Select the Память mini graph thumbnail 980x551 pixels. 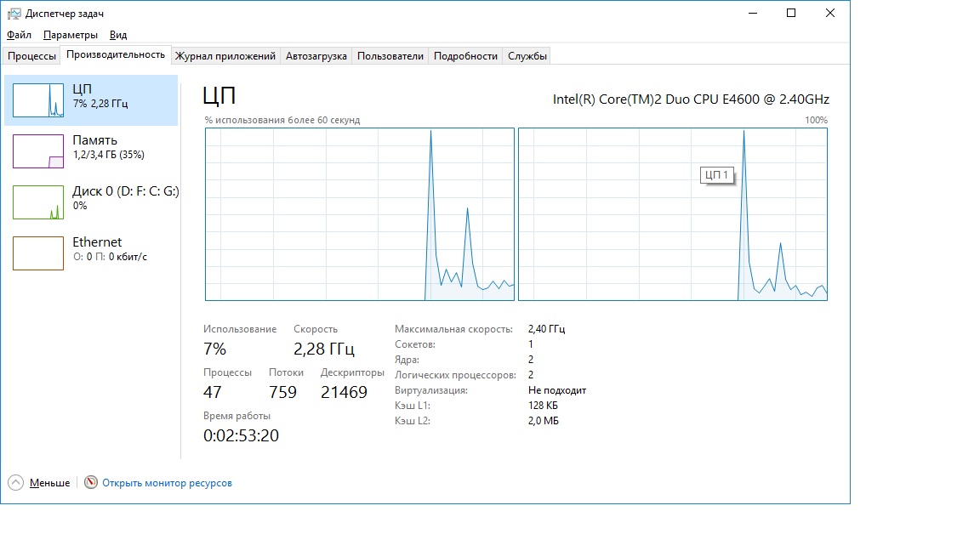click(x=38, y=151)
